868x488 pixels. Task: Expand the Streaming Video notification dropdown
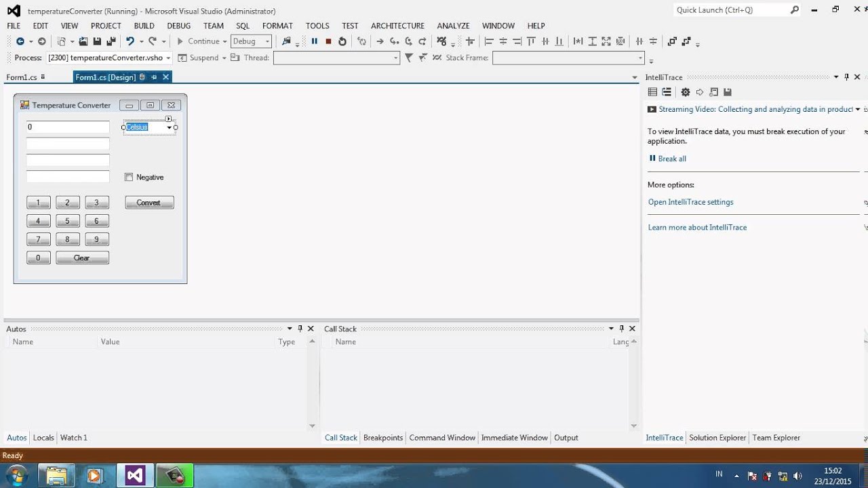pyautogui.click(x=857, y=109)
